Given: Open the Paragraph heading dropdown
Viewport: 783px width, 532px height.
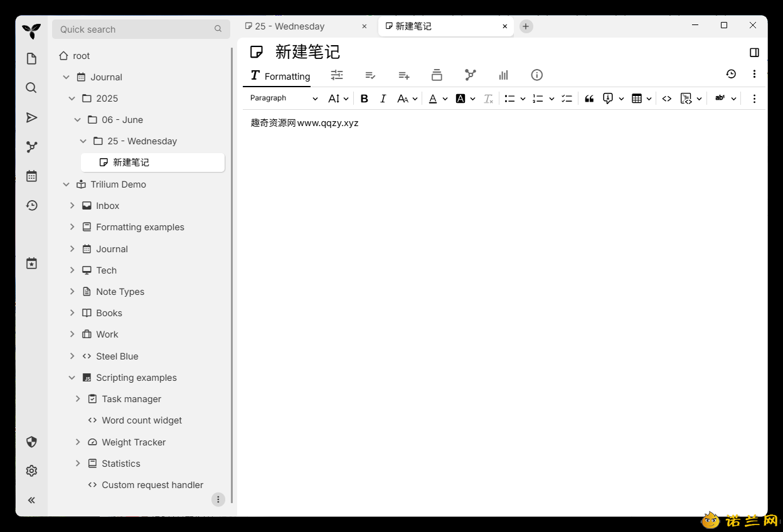Looking at the screenshot, I should 284,98.
